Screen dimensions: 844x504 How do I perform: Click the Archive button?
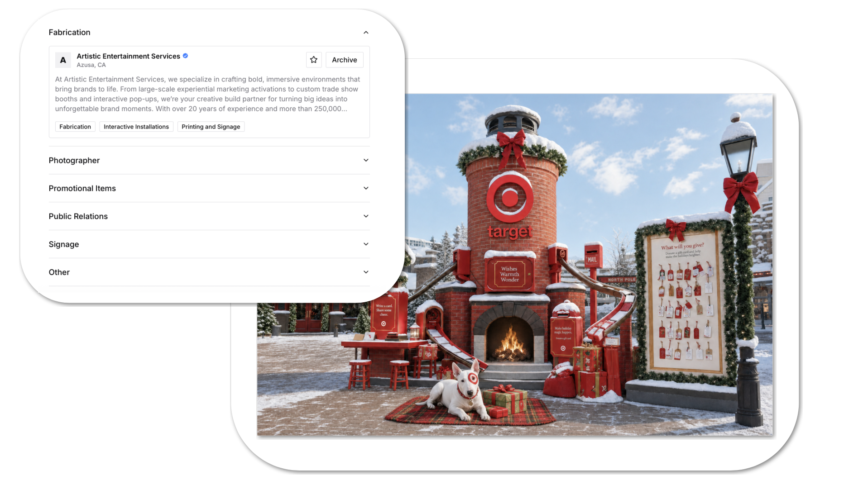[345, 60]
